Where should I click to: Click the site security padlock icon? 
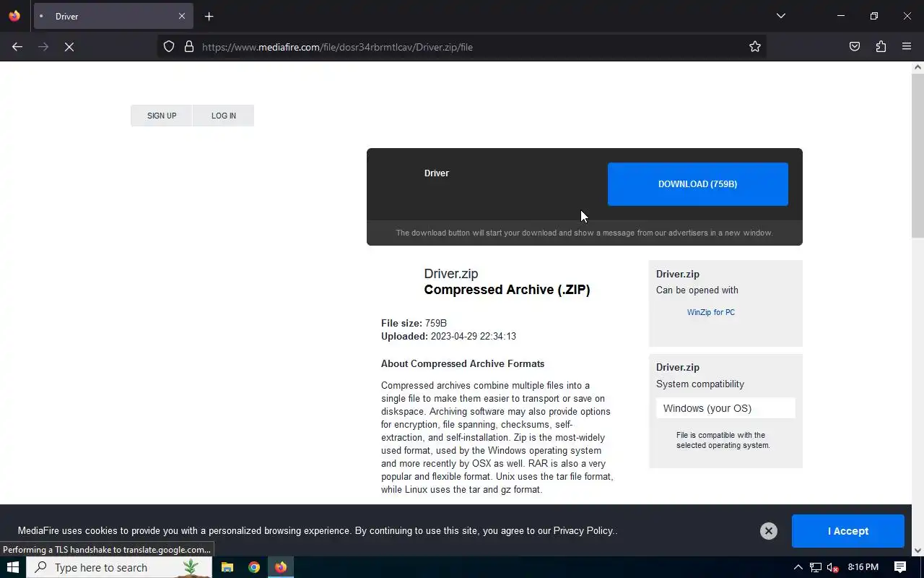189,47
